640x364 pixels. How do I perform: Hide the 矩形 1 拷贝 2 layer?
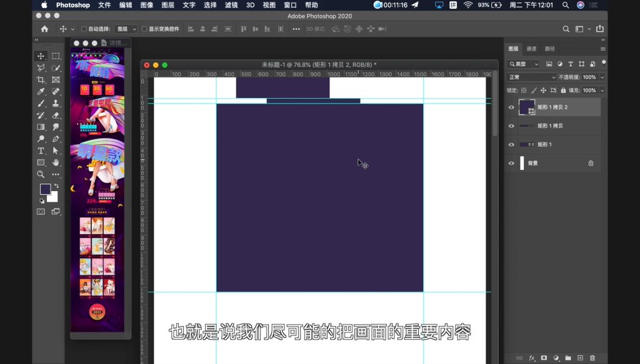point(511,107)
